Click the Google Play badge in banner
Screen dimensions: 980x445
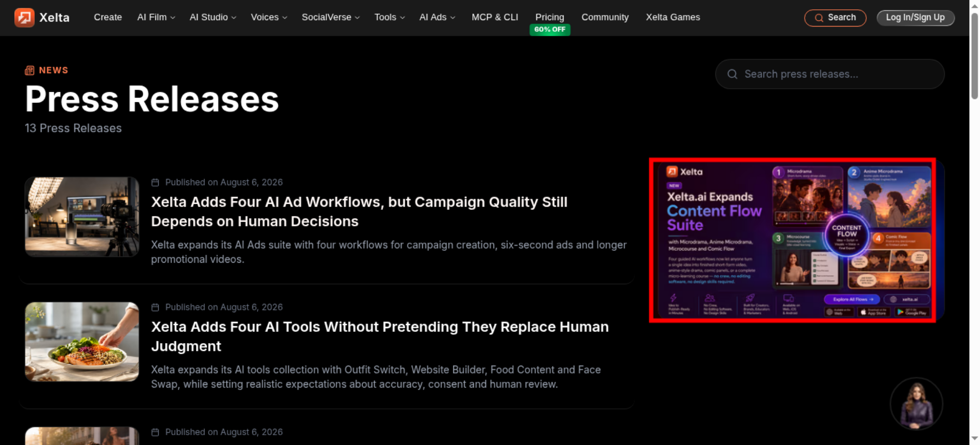click(x=912, y=312)
